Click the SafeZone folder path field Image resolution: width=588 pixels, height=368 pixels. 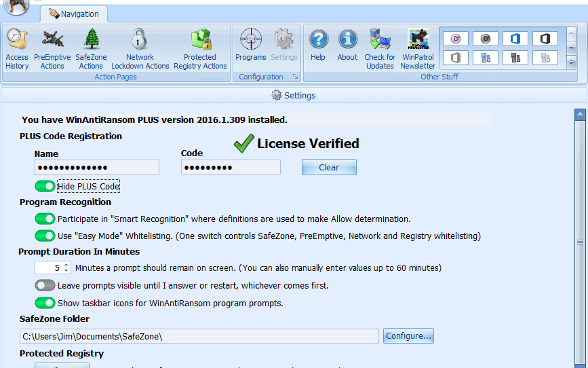click(199, 336)
